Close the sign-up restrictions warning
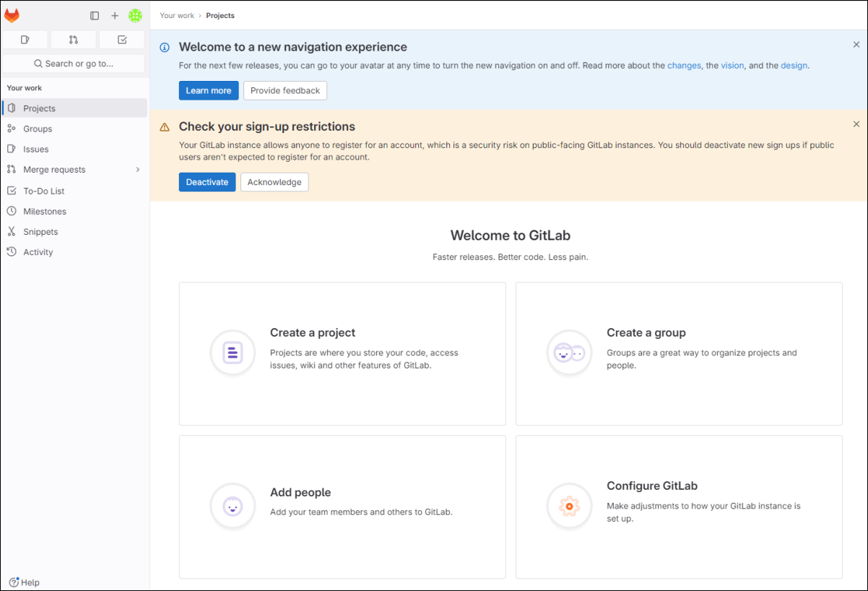This screenshot has width=868, height=591. point(856,124)
